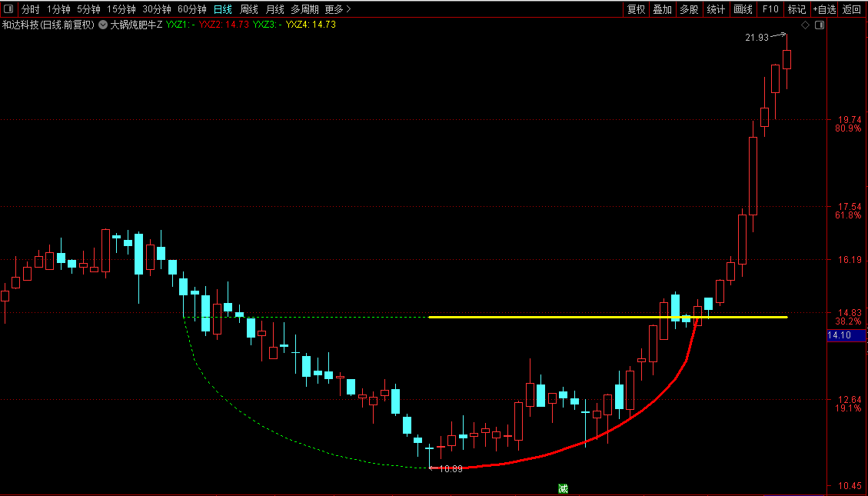Click the 返回 back button
This screenshot has height=496, width=868.
click(853, 9)
